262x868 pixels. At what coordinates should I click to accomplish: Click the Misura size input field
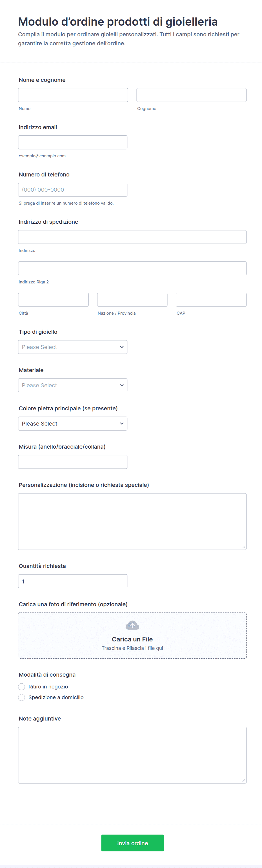pos(72,462)
